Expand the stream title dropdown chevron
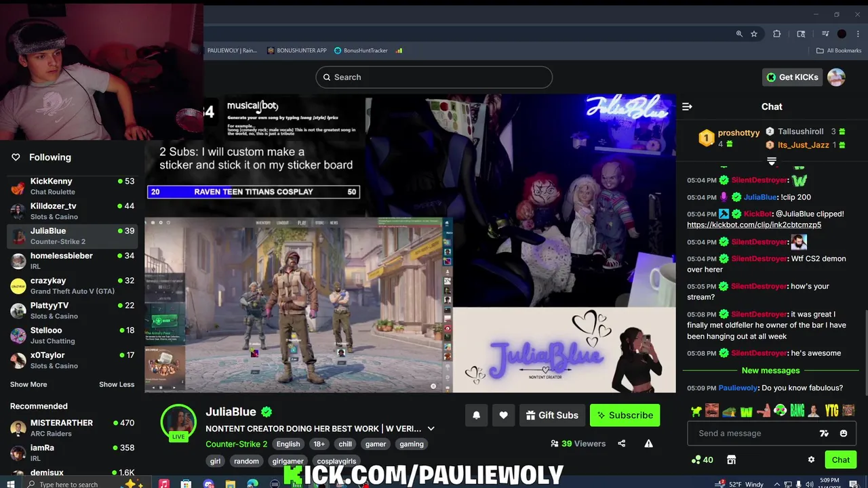The image size is (868, 488). 431,428
